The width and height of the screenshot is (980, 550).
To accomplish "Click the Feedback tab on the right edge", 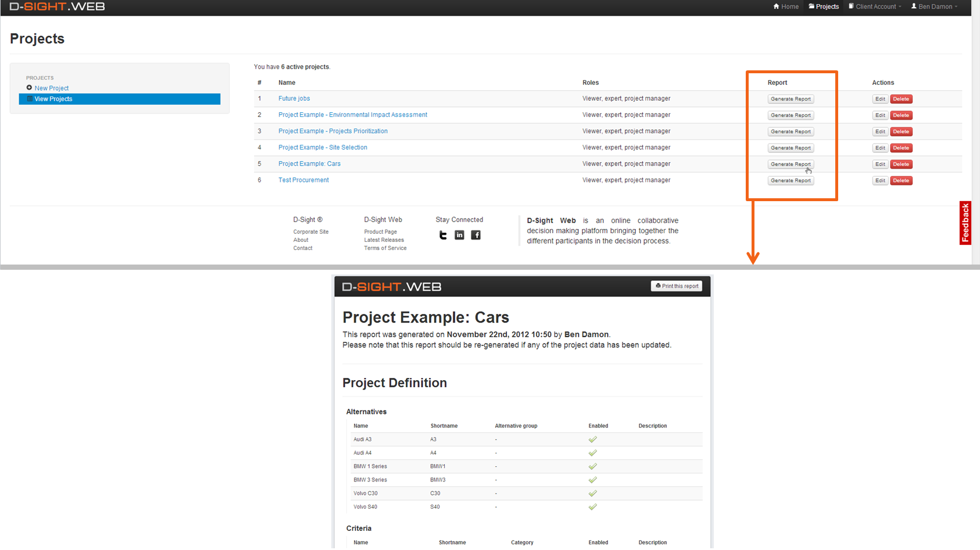I will coord(965,223).
